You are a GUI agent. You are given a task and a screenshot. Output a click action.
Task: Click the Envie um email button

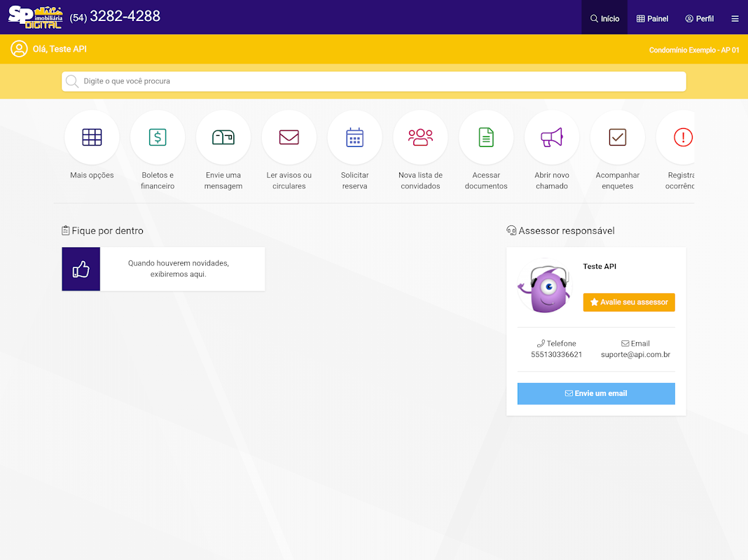click(596, 393)
